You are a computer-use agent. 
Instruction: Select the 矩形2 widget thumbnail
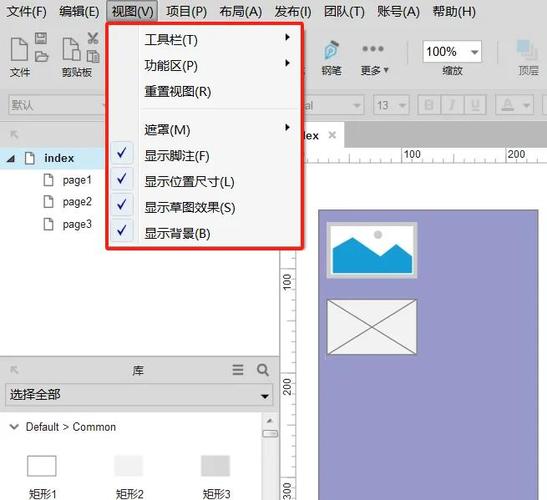(129, 466)
